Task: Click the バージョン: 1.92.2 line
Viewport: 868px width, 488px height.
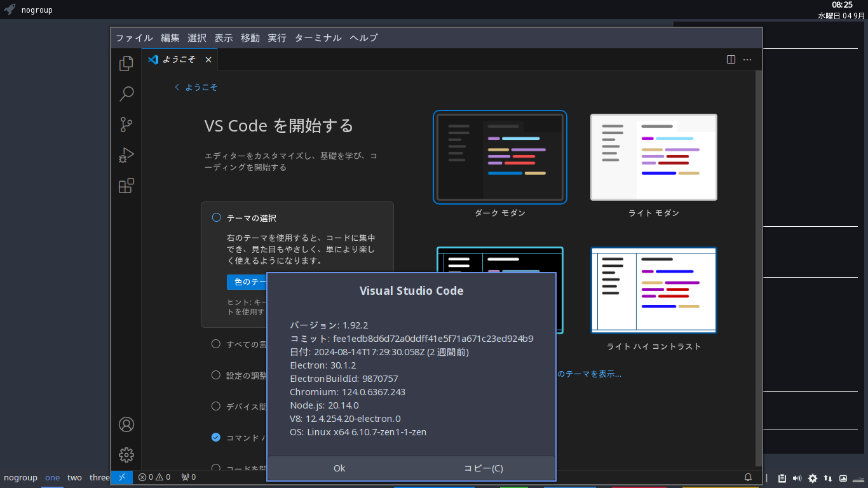Action: [329, 325]
